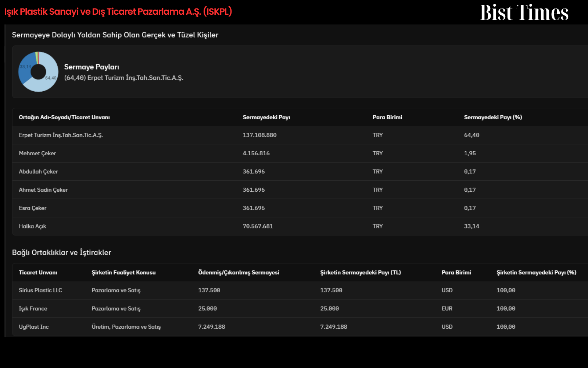Click the Sermayedeki Payı column header
The image size is (588, 368).
(266, 117)
